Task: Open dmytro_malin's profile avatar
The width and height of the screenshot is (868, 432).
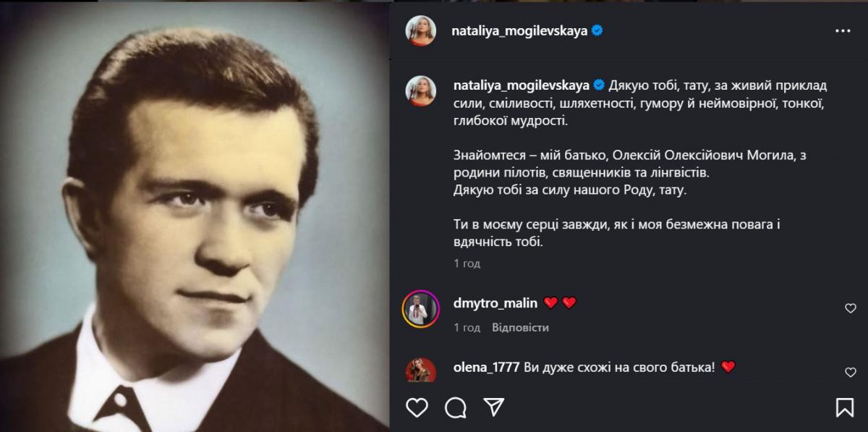Action: point(421,308)
